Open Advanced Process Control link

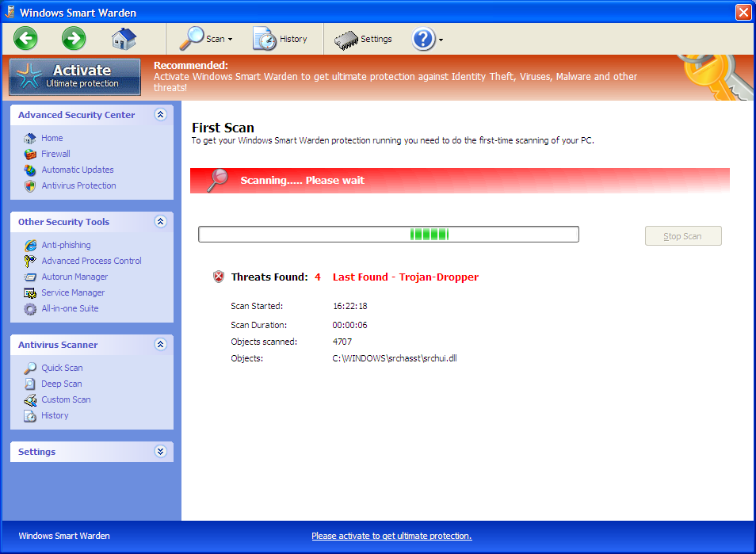tap(92, 261)
